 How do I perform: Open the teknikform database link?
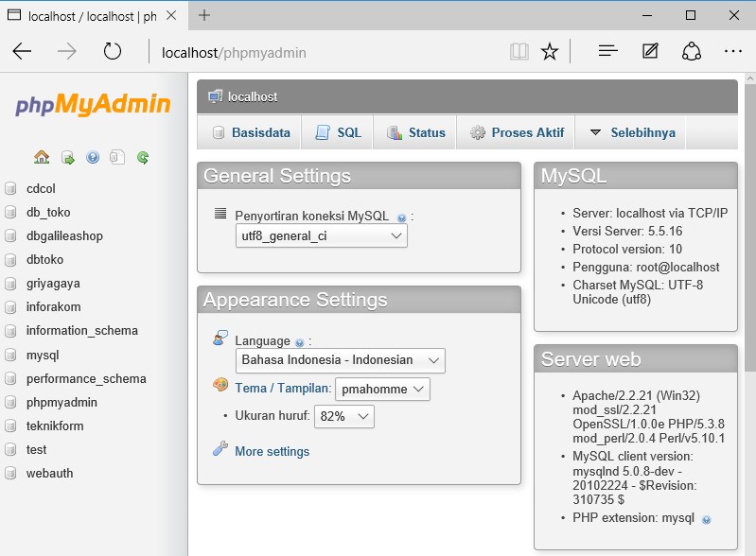pyautogui.click(x=55, y=426)
